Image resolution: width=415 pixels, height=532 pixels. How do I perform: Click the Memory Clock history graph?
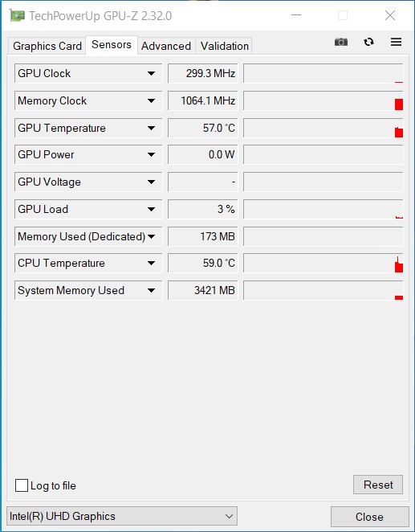[323, 100]
